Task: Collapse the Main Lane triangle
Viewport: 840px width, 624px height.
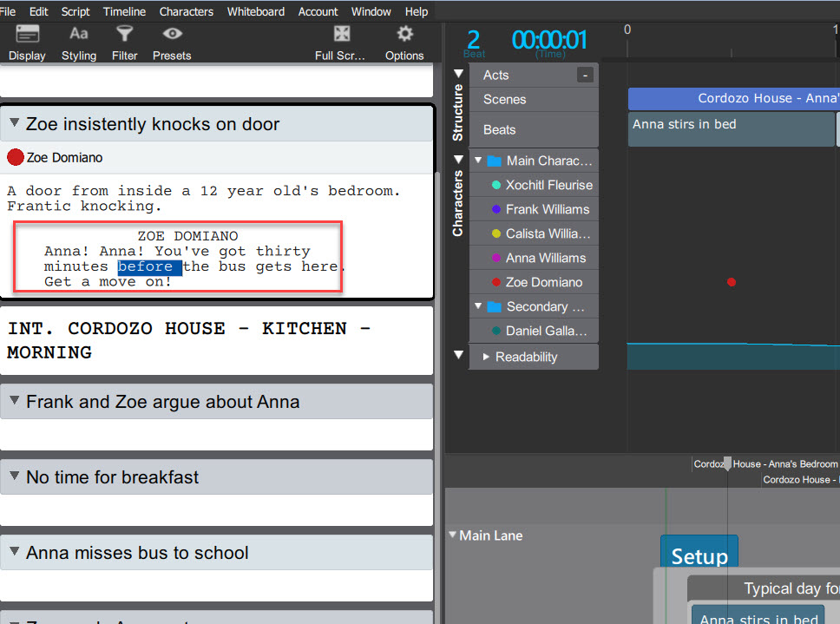Action: pos(452,535)
